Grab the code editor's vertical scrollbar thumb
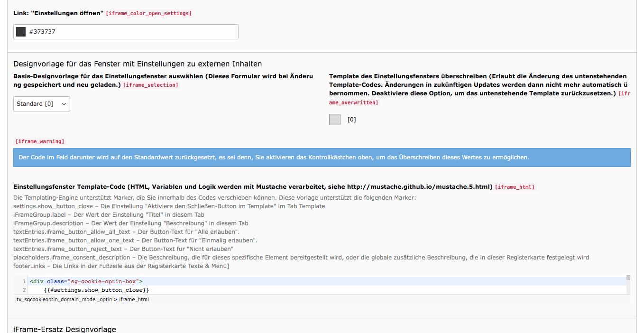 pos(628,277)
